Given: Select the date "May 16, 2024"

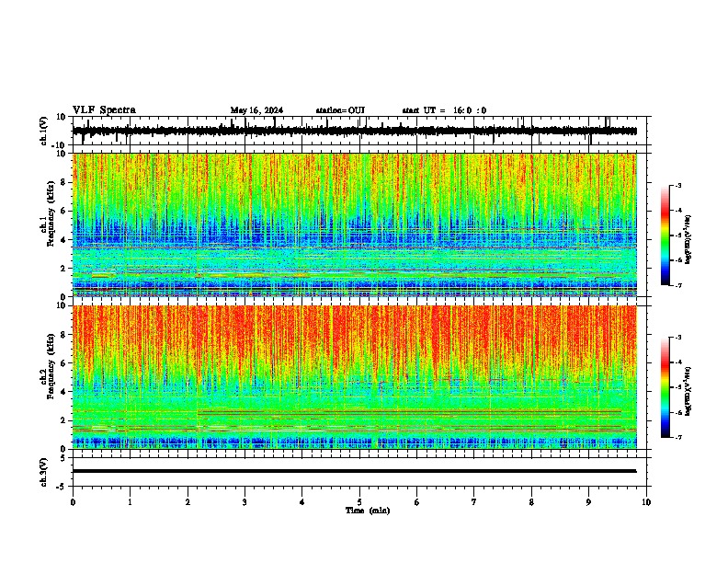Looking at the screenshot, I should (x=256, y=110).
